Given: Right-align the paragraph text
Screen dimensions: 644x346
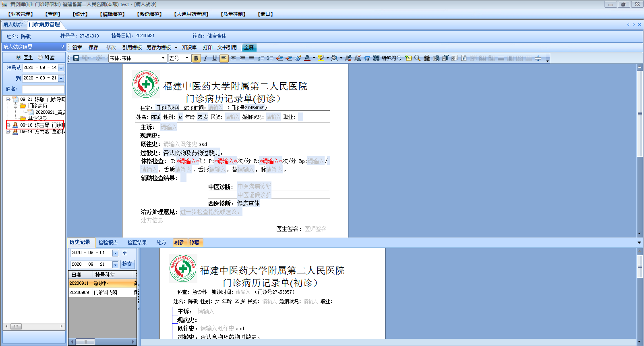Looking at the screenshot, I should [x=242, y=58].
